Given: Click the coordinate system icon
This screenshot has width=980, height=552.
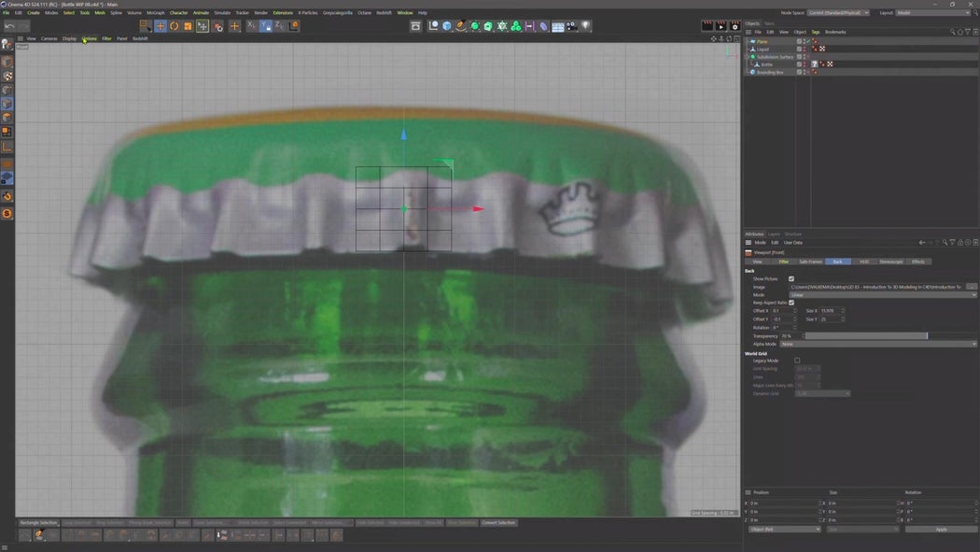Looking at the screenshot, I should [x=294, y=25].
